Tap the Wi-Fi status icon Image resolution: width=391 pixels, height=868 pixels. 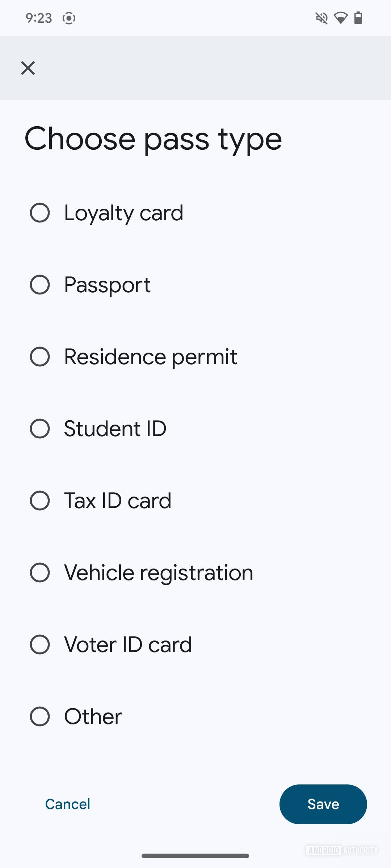click(340, 18)
